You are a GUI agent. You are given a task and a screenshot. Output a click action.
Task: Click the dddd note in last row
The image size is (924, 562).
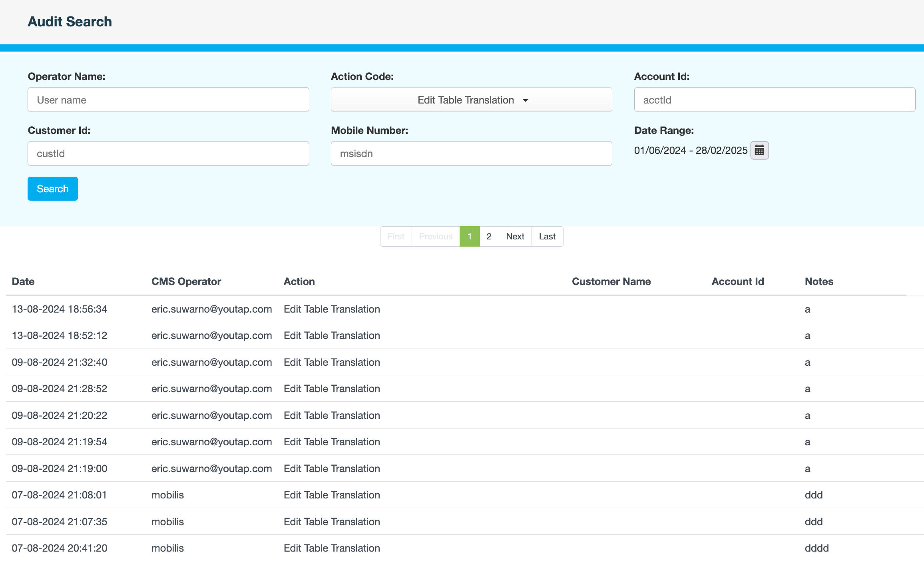pyautogui.click(x=816, y=548)
